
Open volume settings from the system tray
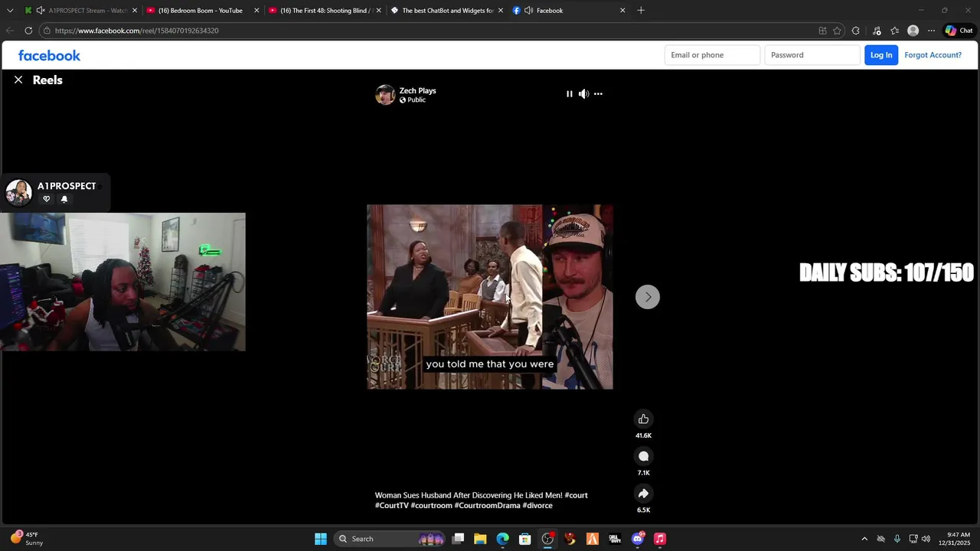[926, 539]
